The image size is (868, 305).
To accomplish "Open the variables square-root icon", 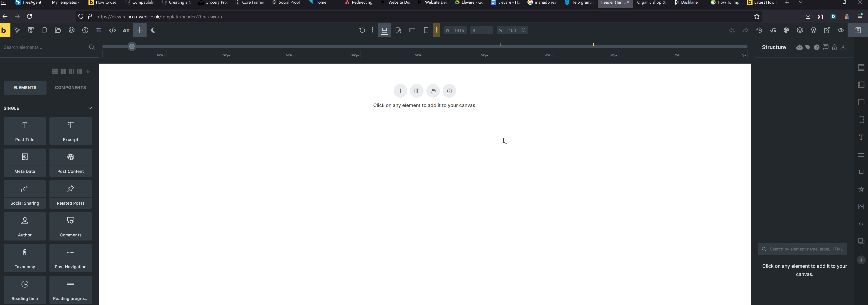I will [x=773, y=30].
